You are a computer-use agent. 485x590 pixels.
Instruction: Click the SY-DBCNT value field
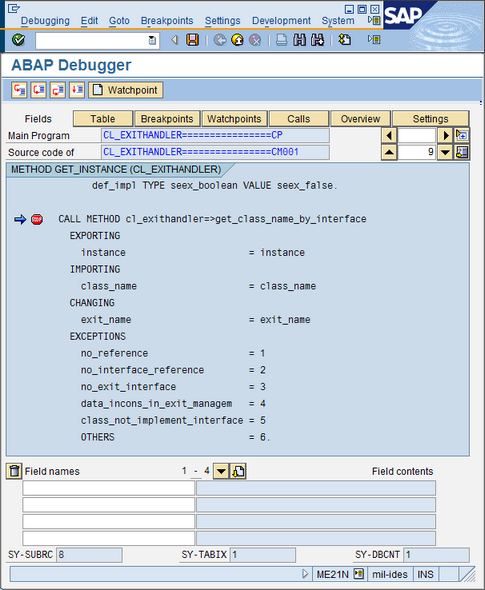(436, 555)
